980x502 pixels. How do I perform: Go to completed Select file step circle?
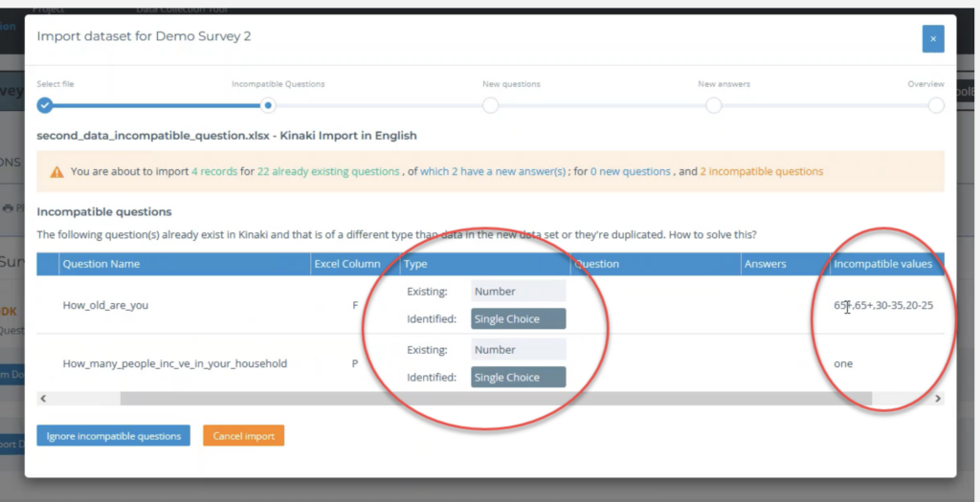(44, 105)
